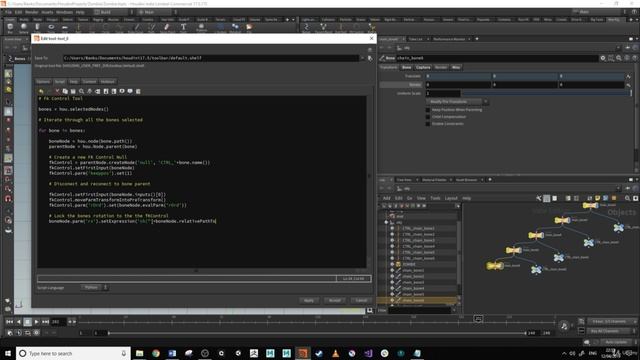Toggle Keep Position When Parenting checkbox

tap(428, 110)
